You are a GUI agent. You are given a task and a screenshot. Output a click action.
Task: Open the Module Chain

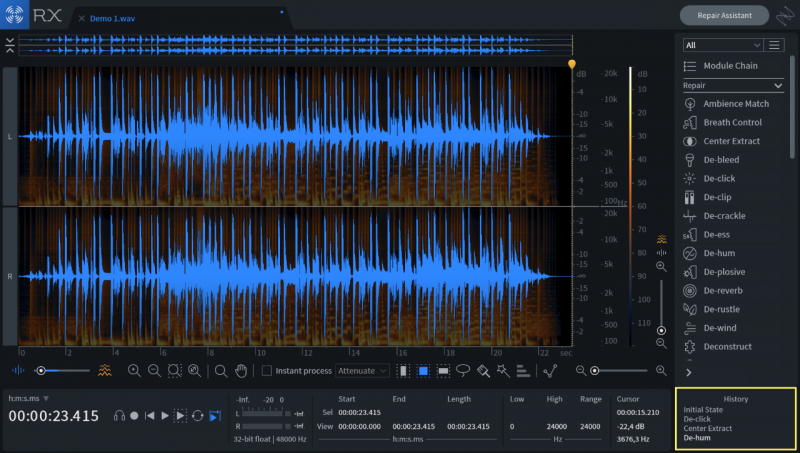pos(720,66)
